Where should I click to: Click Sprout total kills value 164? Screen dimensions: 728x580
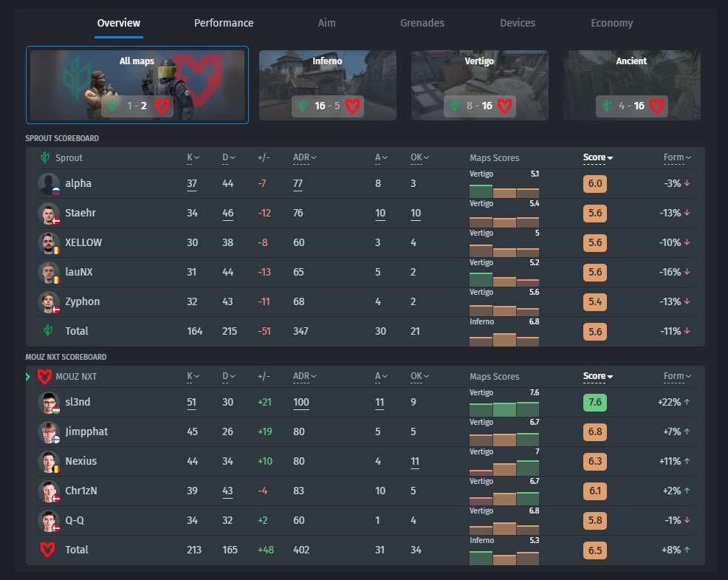click(194, 331)
